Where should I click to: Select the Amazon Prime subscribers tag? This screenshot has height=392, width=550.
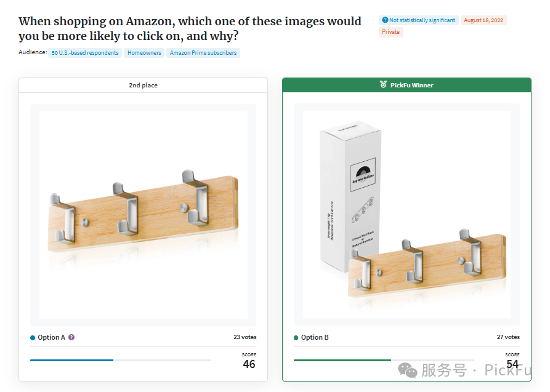click(x=203, y=53)
